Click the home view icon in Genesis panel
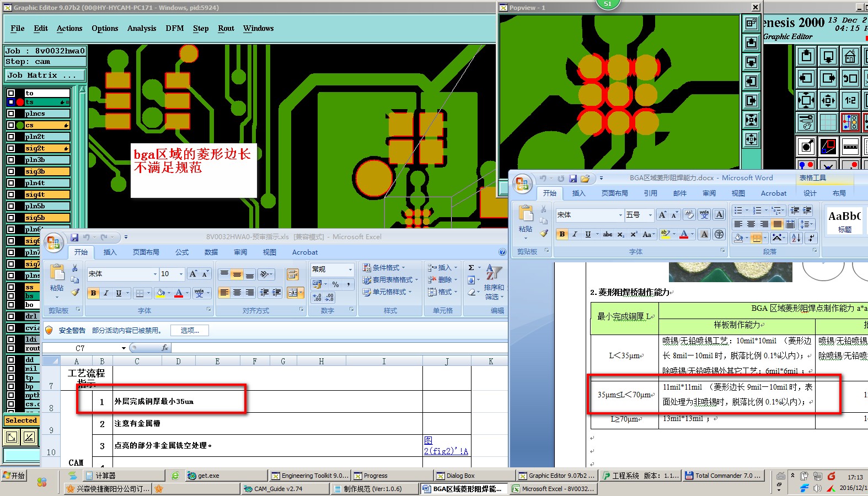This screenshot has height=496, width=868. (x=850, y=56)
